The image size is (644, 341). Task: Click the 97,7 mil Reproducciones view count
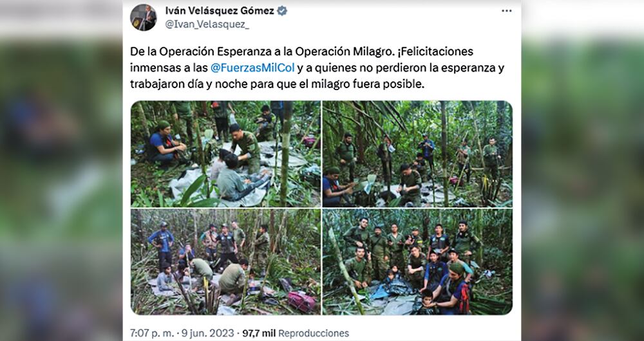click(296, 333)
